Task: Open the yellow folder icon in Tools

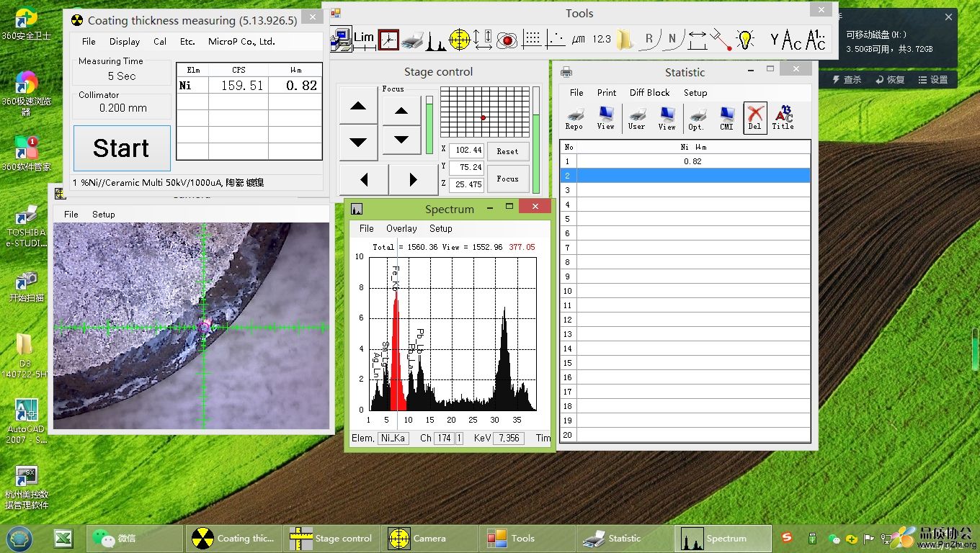Action: (x=625, y=39)
